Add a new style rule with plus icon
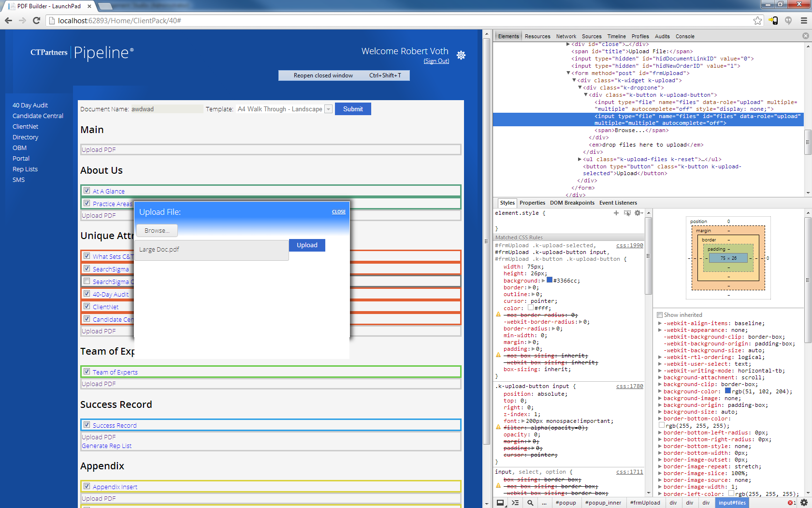Viewport: 812px width, 508px height. coord(616,213)
